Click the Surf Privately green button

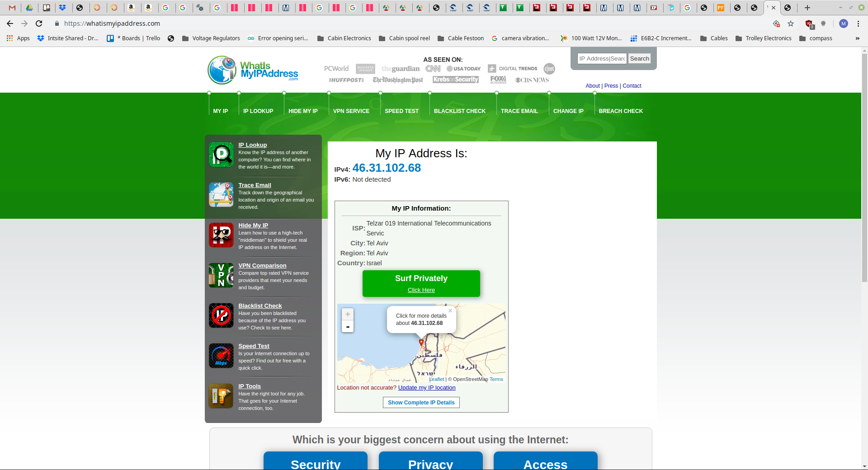421,283
